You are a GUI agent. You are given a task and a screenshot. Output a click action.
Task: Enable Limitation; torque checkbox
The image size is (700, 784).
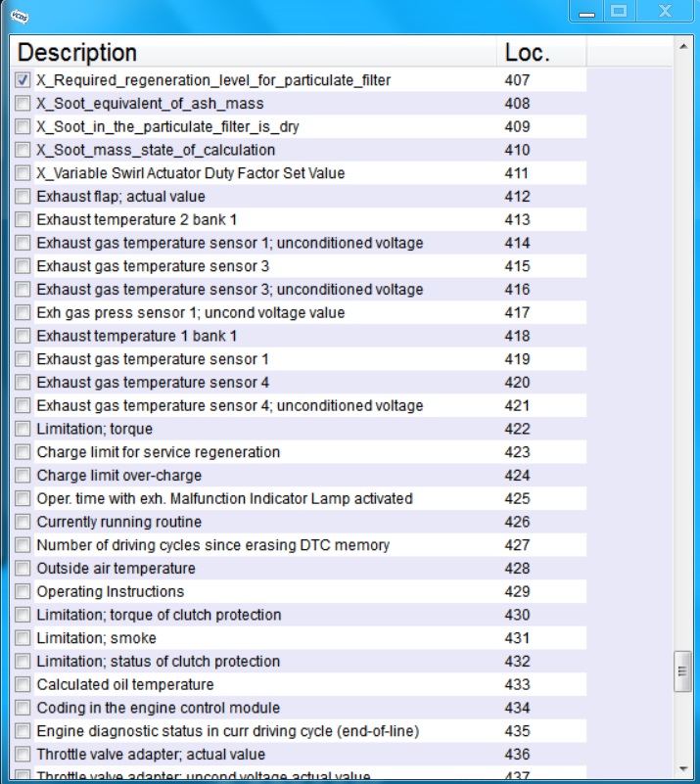[x=23, y=429]
